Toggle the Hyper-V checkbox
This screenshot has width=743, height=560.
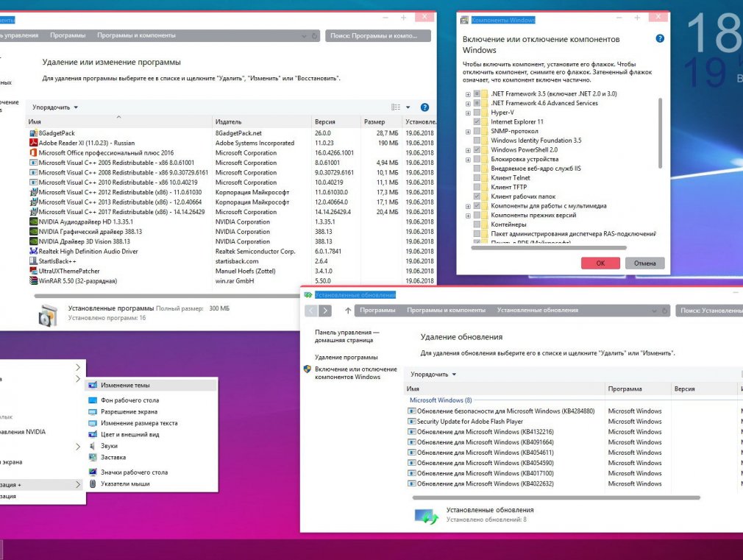click(x=477, y=113)
